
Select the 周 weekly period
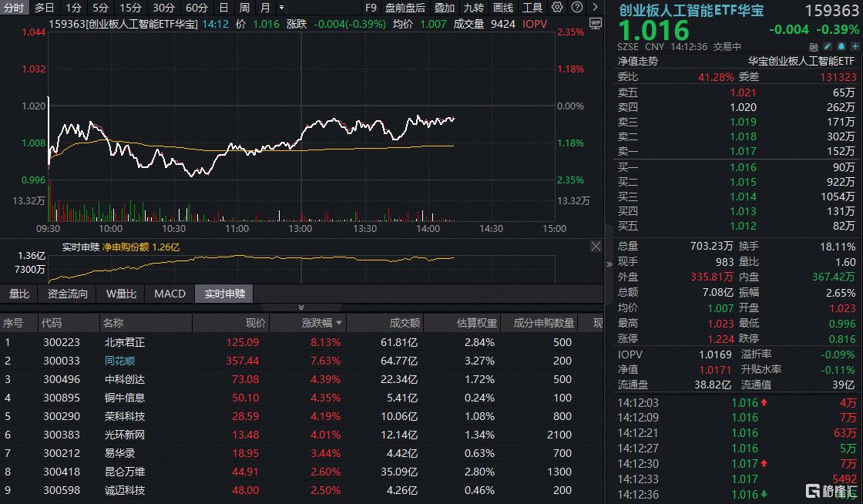point(244,8)
